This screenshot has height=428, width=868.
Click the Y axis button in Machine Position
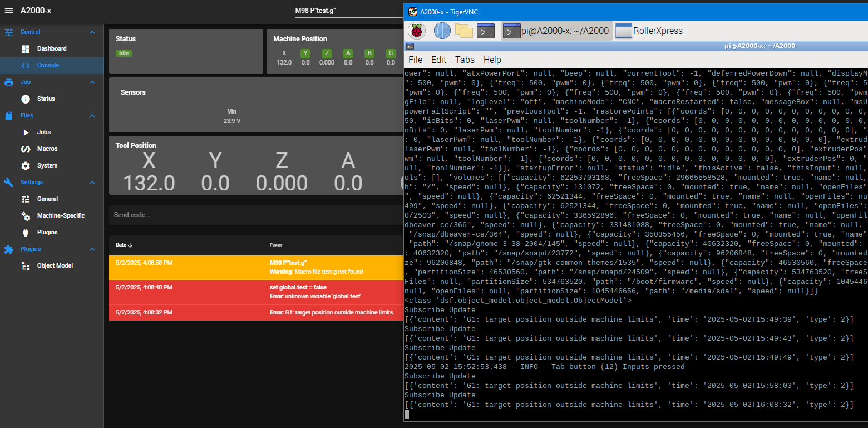pyautogui.click(x=305, y=53)
